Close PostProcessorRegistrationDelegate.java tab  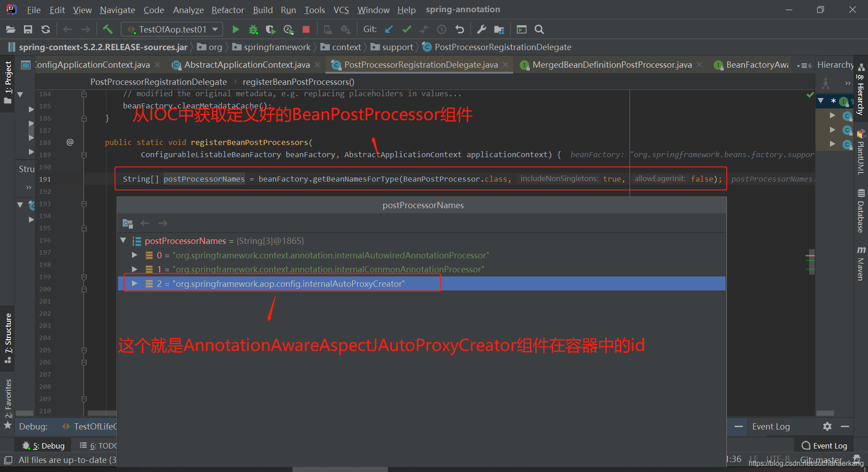[x=505, y=65]
